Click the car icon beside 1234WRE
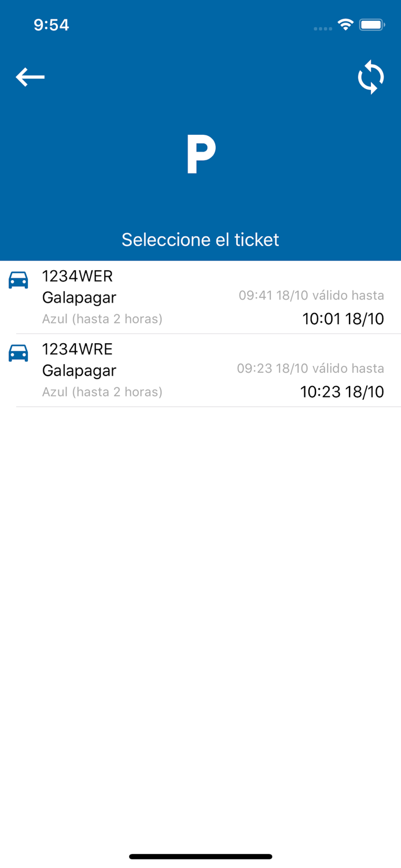Screen dimensions: 401x868 point(19,353)
